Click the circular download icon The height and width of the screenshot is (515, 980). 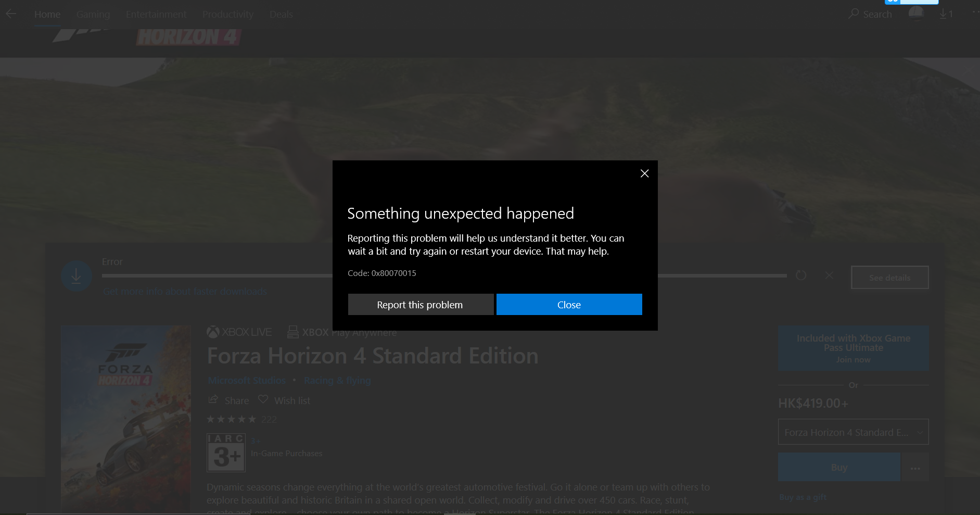pos(76,276)
